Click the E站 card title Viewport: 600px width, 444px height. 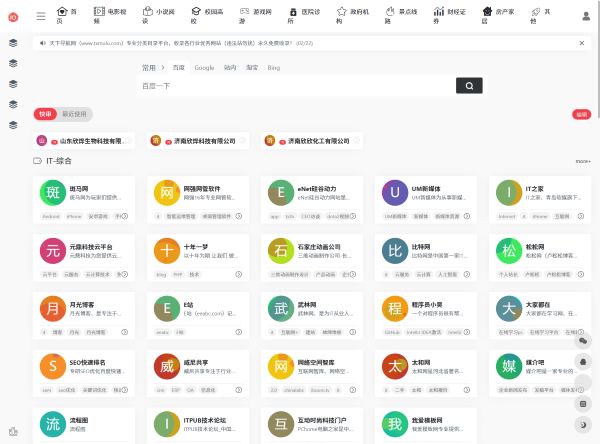point(188,305)
